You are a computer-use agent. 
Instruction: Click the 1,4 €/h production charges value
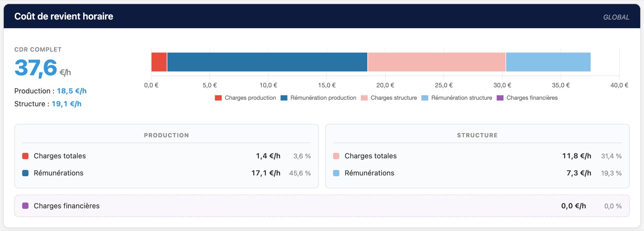[x=268, y=156]
